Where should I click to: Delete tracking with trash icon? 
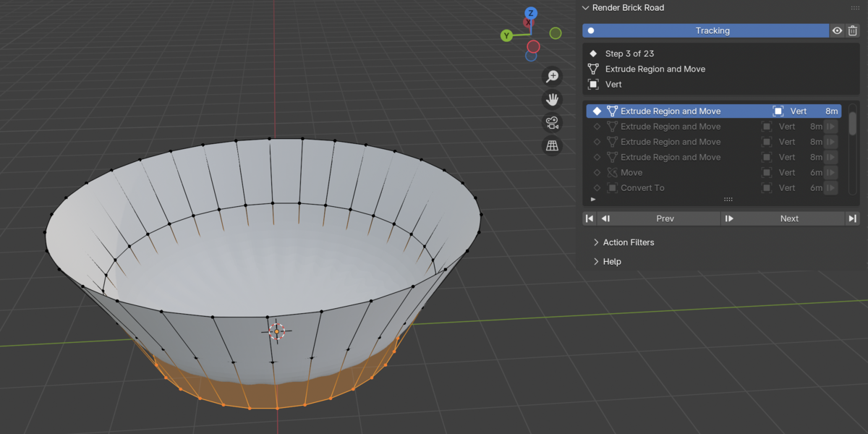tap(853, 30)
